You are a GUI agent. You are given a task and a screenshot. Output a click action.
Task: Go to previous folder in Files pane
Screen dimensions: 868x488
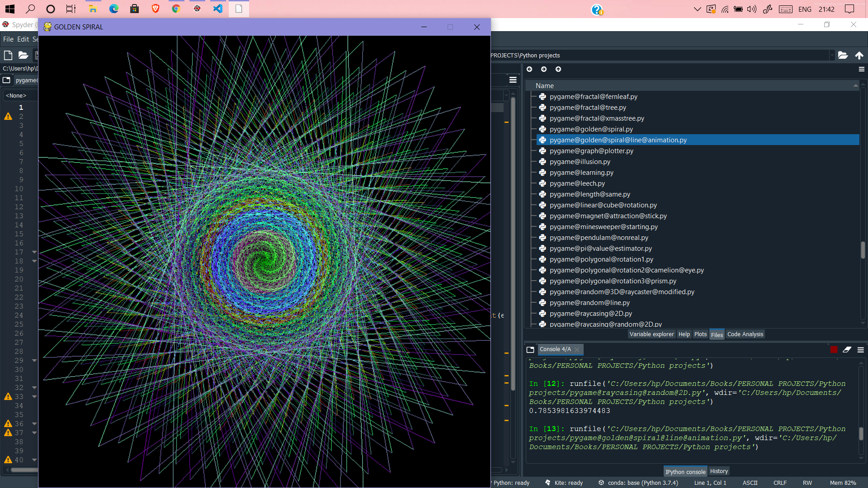click(529, 69)
